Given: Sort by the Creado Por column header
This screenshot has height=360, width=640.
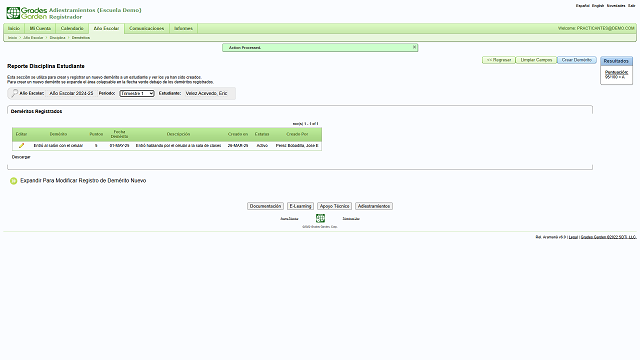Looking at the screenshot, I should (297, 134).
